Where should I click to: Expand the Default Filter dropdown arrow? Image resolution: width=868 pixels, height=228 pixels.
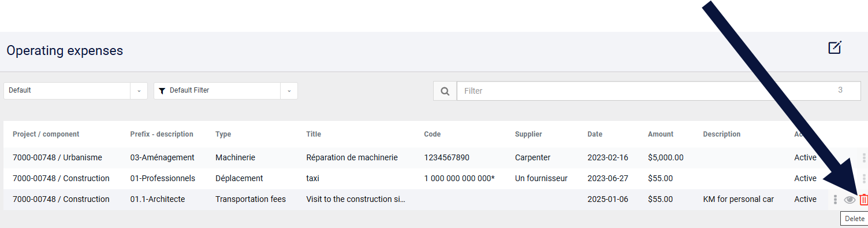pos(289,91)
